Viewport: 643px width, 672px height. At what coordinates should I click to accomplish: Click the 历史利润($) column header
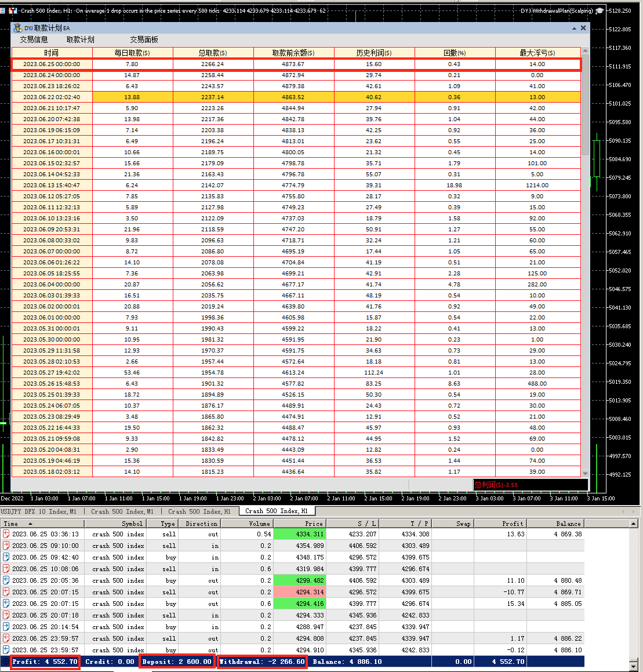pos(374,53)
